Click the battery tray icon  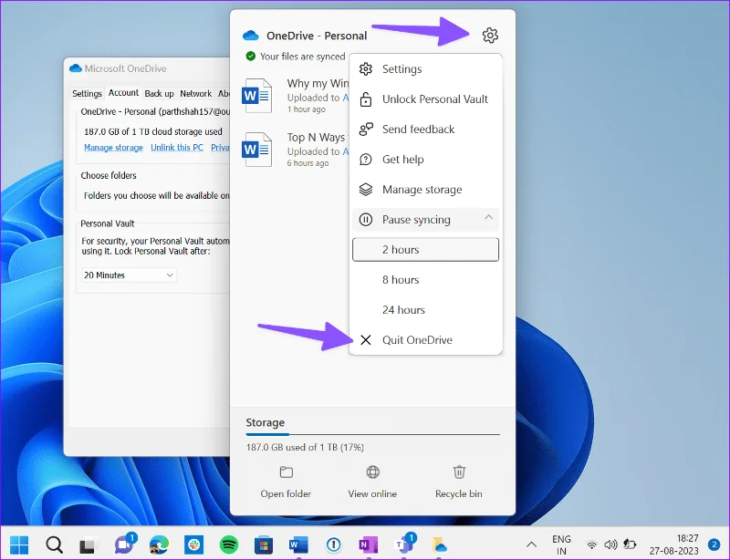click(x=630, y=544)
